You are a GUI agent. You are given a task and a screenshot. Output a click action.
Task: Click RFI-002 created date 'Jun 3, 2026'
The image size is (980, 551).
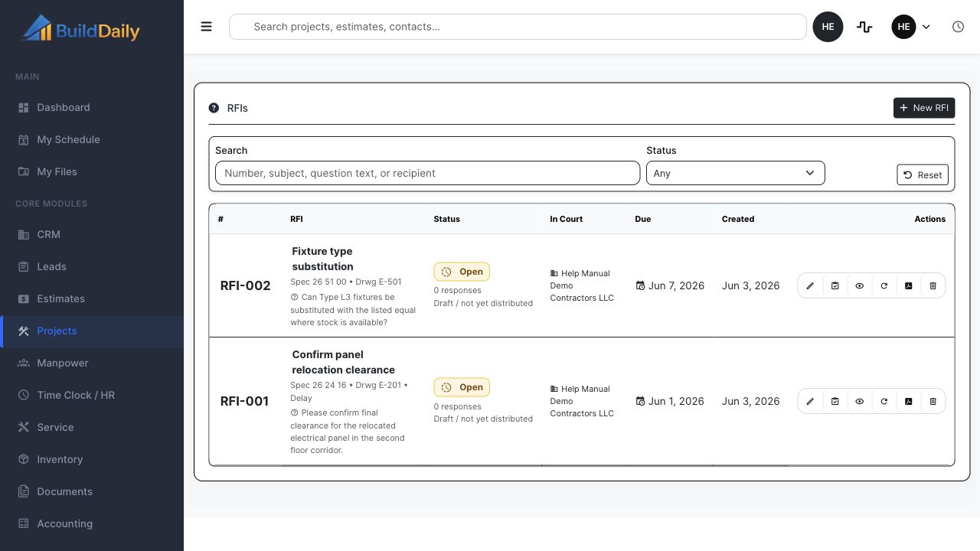(750, 285)
